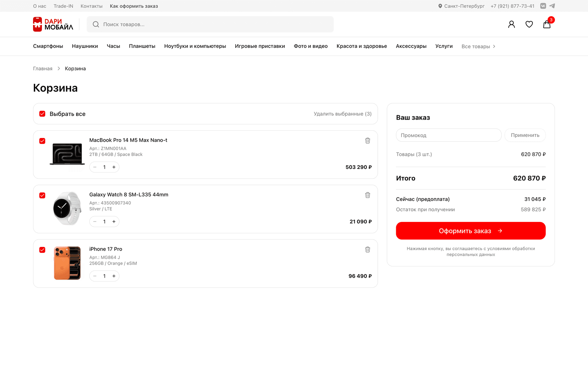Decrease MacBook Pro 14 quantity
588x368 pixels.
tap(95, 167)
